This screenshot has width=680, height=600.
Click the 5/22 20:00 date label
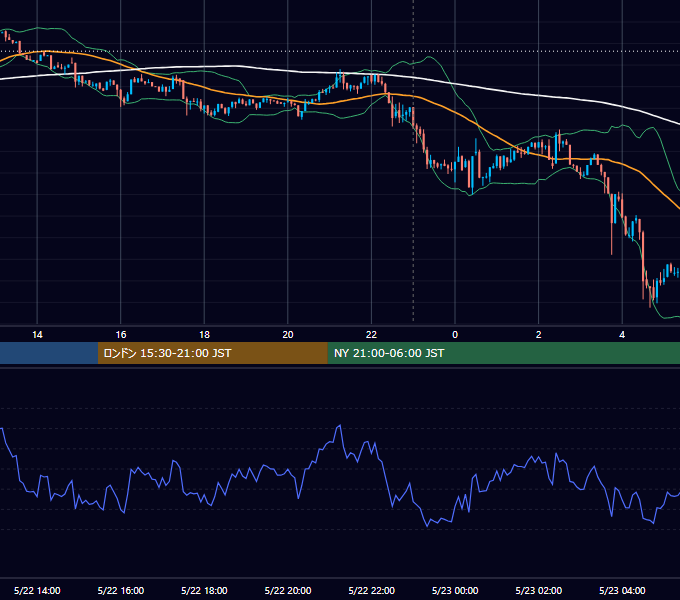click(x=288, y=590)
